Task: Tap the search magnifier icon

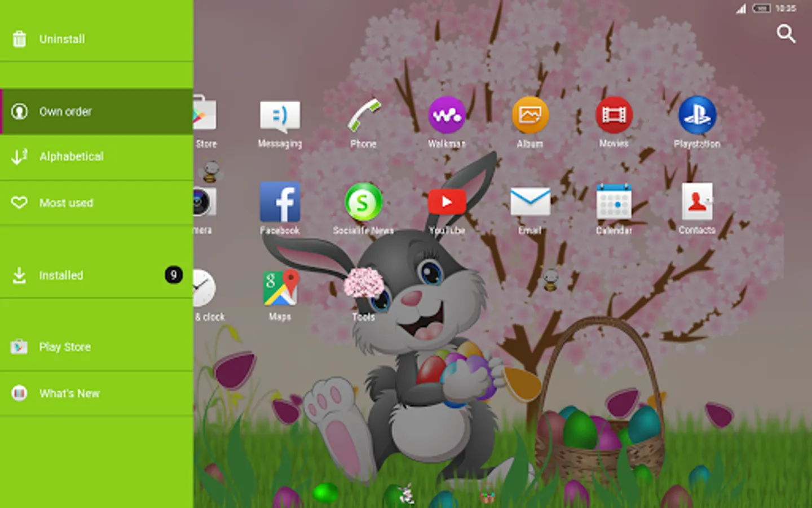Action: click(x=785, y=34)
